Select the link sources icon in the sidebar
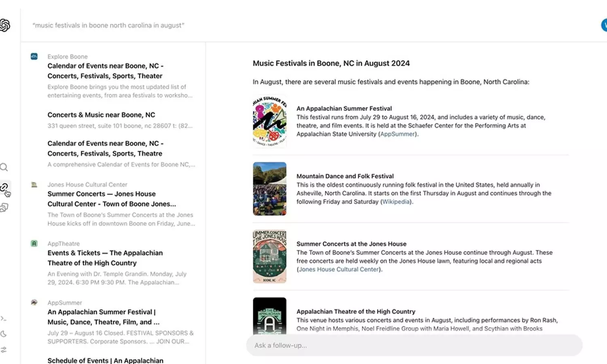Viewport: 607px width, 364px height. pyautogui.click(x=4, y=187)
